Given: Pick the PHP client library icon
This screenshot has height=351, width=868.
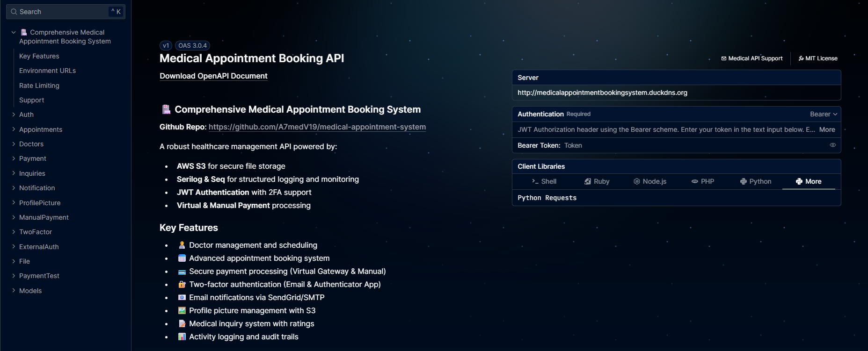Looking at the screenshot, I should pos(695,181).
